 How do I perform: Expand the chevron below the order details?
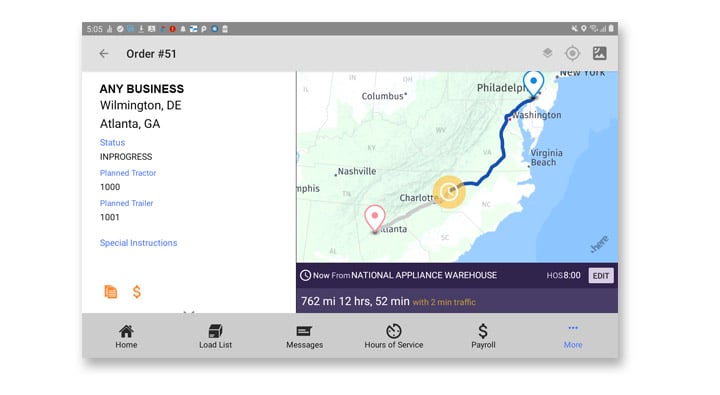pos(189,312)
